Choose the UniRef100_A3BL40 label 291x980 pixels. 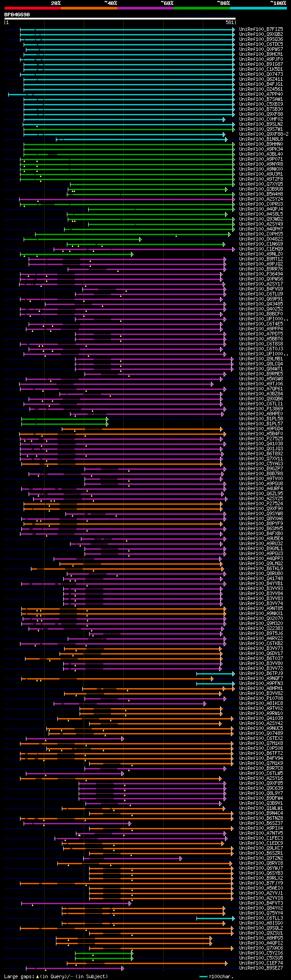click(261, 154)
